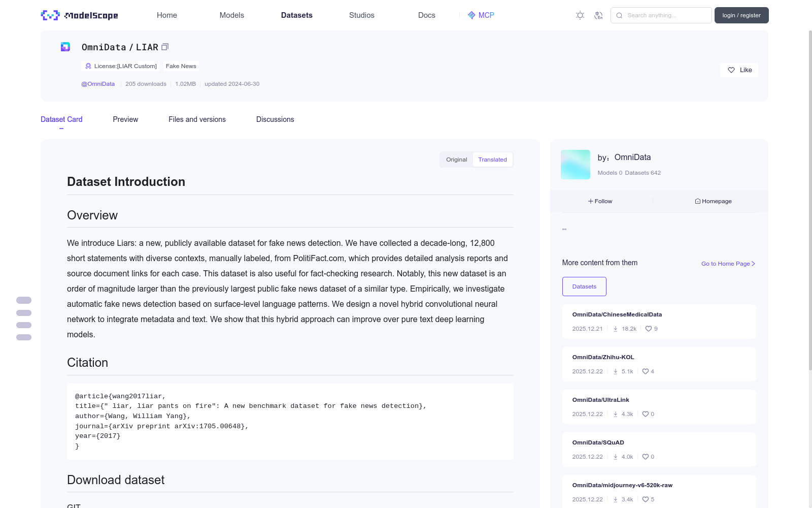Click download icon on UltraLink card
This screenshot has width=812, height=508.
pos(616,414)
